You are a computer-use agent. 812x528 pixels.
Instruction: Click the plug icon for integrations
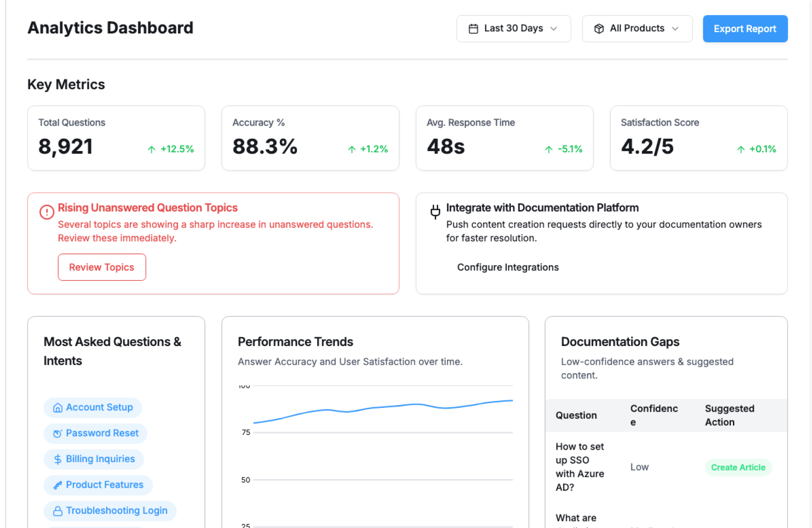435,211
